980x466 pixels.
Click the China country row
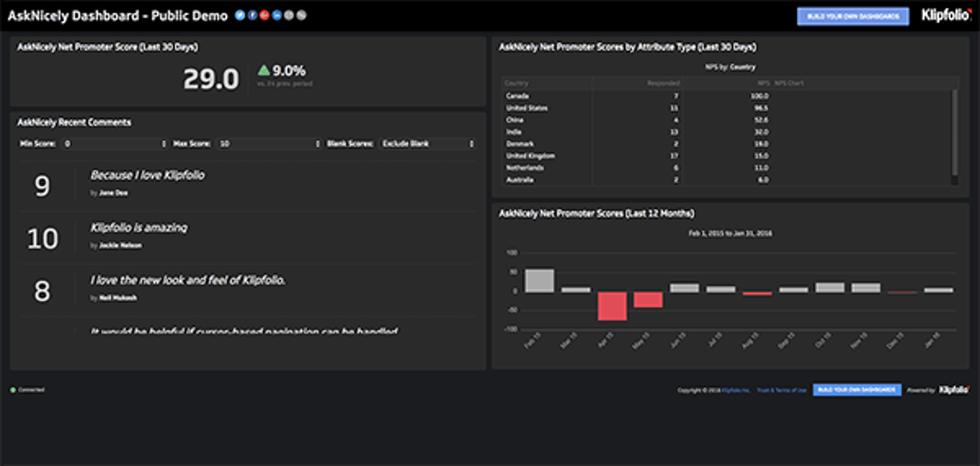pyautogui.click(x=727, y=120)
